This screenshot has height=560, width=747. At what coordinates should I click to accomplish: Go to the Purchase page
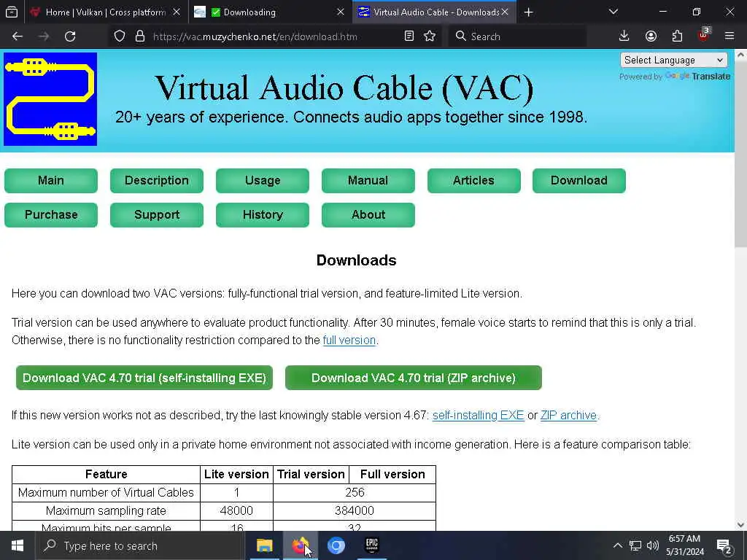pyautogui.click(x=51, y=215)
